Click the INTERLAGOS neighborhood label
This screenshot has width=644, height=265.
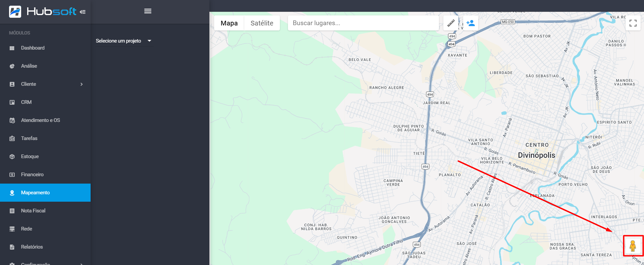604,217
